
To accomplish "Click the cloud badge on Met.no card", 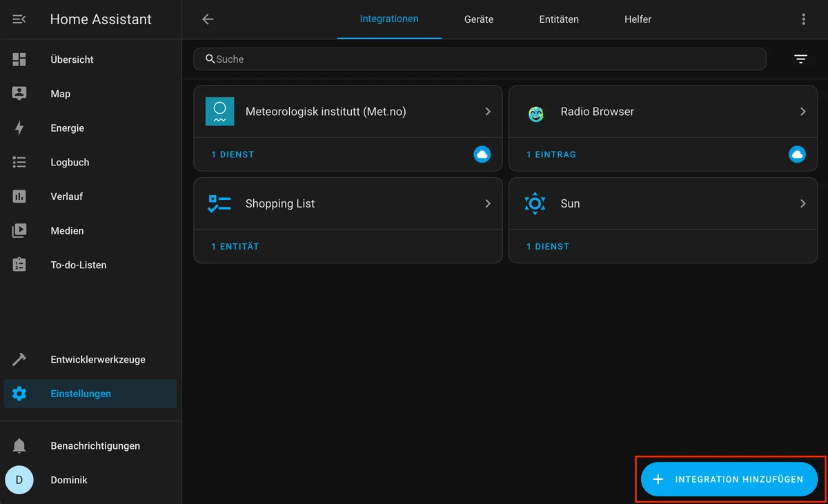I will (482, 154).
